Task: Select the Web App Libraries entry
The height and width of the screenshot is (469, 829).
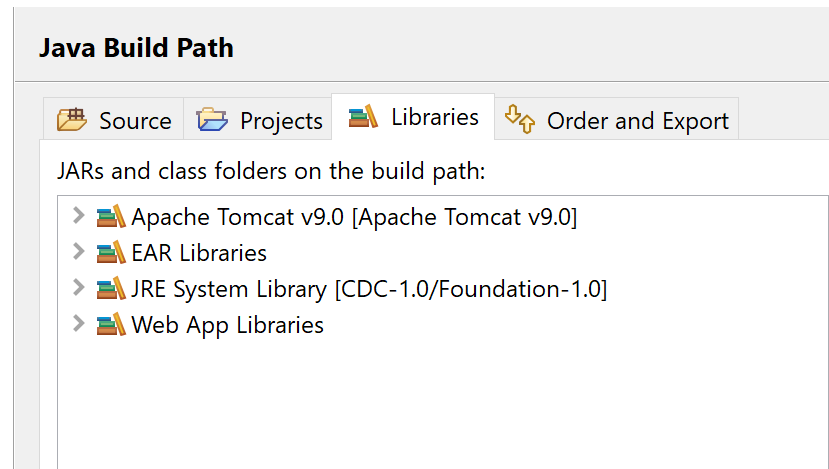Action: [x=227, y=325]
